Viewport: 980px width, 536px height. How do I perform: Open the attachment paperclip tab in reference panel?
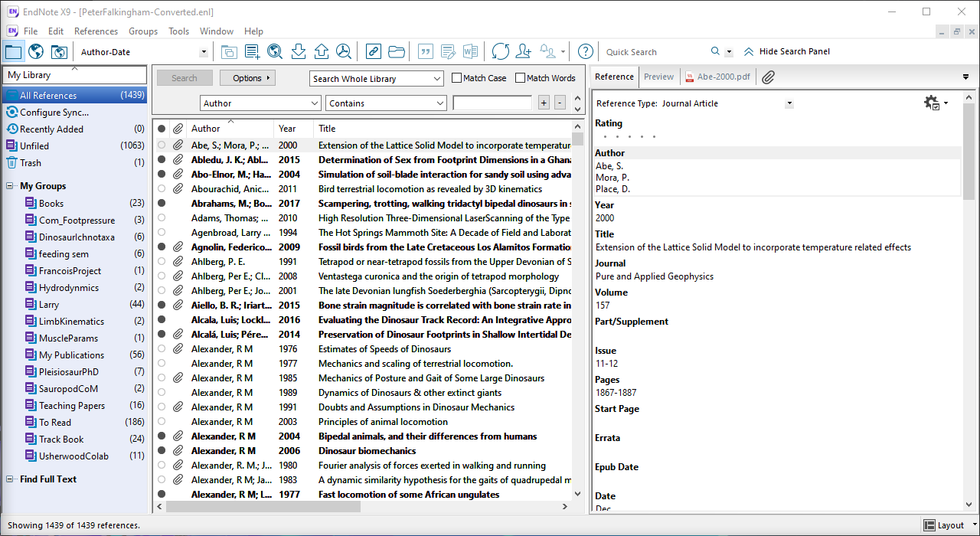pyautogui.click(x=768, y=77)
